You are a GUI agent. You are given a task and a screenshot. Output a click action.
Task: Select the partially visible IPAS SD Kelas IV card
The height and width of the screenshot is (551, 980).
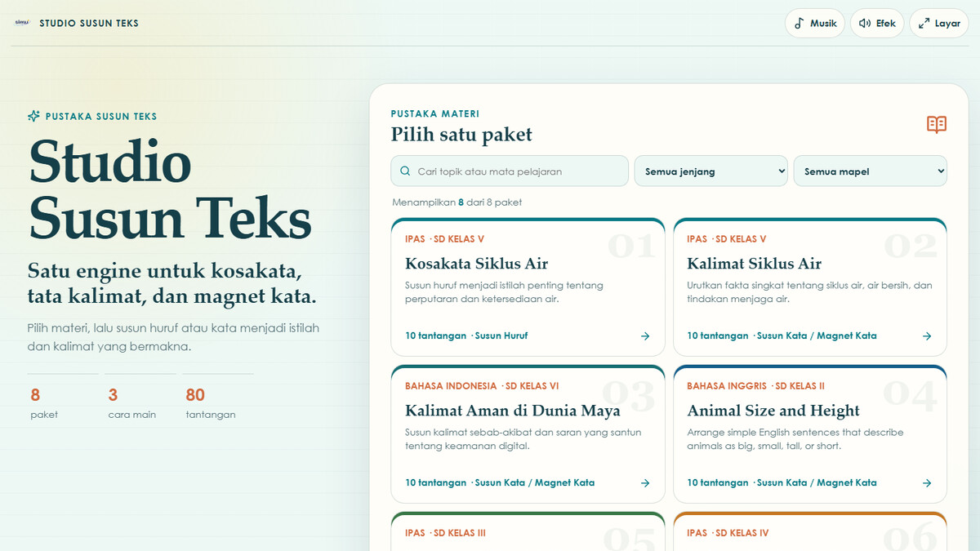[810, 531]
